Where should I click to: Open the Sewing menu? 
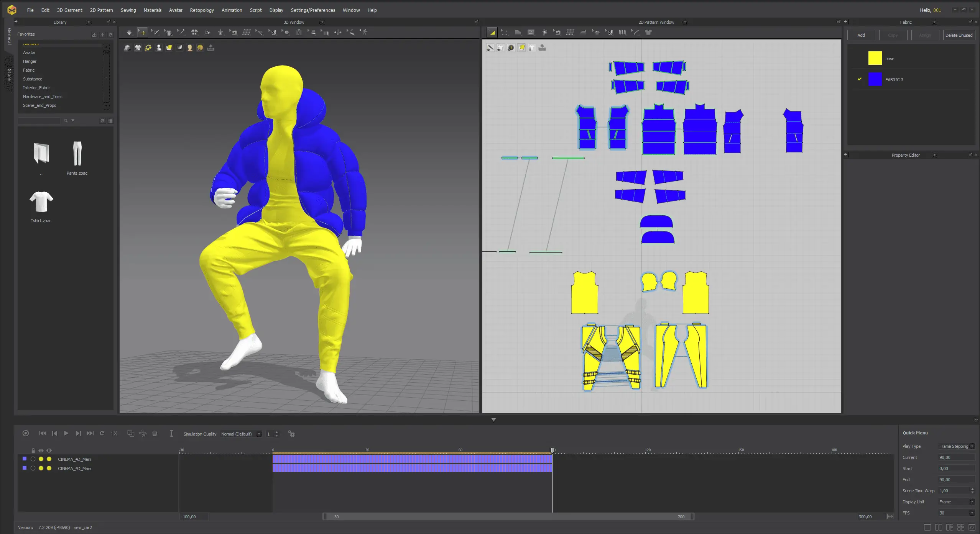pyautogui.click(x=128, y=10)
